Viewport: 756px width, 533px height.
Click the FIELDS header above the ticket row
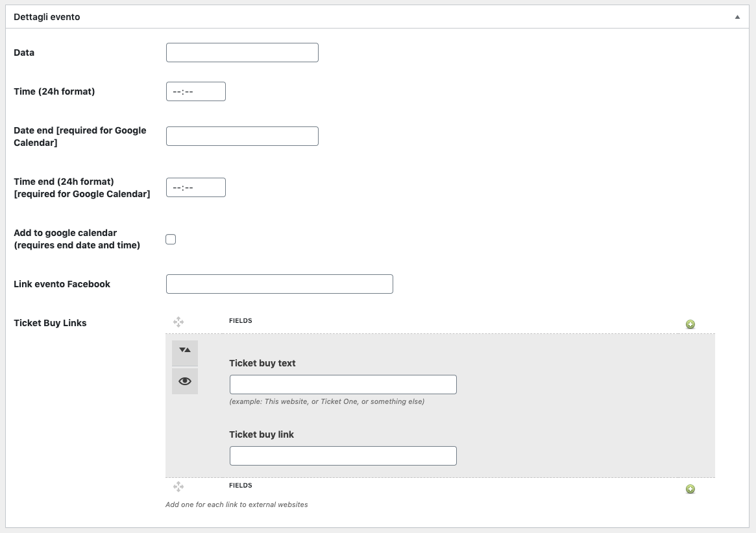point(241,321)
